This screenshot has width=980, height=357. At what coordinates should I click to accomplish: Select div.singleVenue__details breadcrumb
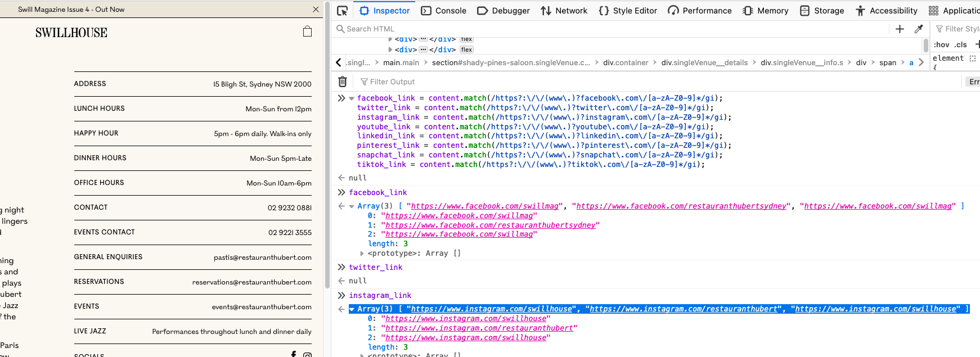pos(704,62)
